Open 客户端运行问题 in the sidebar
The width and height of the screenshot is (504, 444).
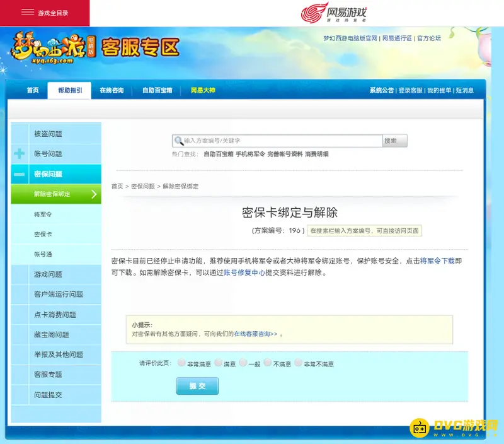click(56, 294)
